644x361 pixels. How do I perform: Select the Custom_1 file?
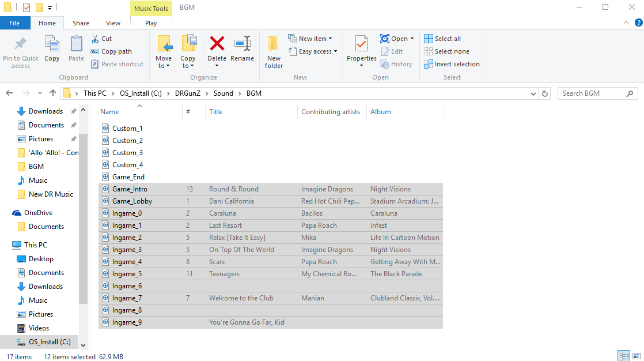click(127, 128)
